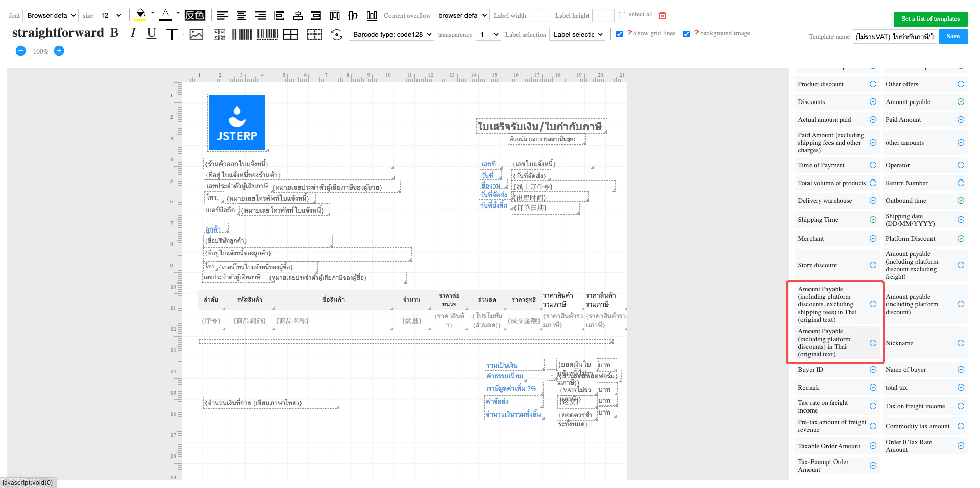Viewport: 980px width, 488px height.
Task: Focus the Template name input
Action: (x=895, y=37)
